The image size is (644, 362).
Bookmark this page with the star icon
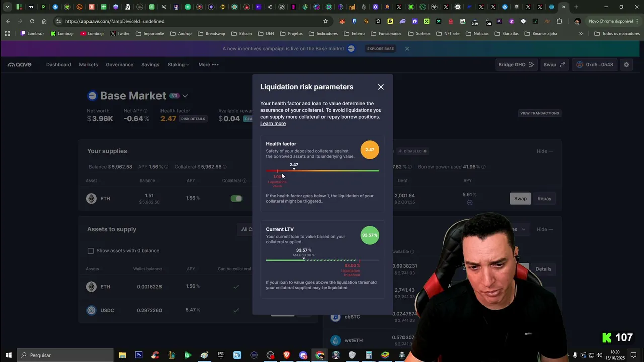tap(325, 21)
